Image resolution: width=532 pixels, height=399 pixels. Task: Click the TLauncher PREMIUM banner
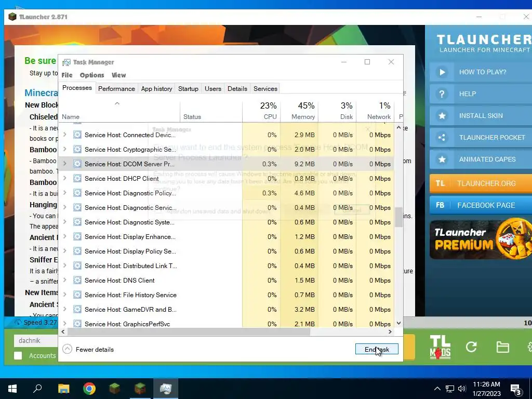[x=481, y=240]
